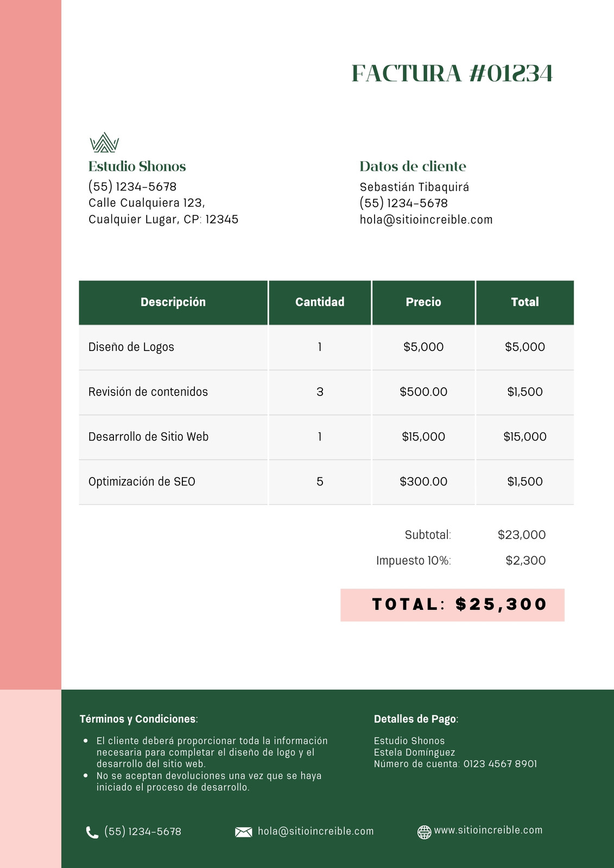
Task: Click the Precio column header
Action: click(x=423, y=302)
